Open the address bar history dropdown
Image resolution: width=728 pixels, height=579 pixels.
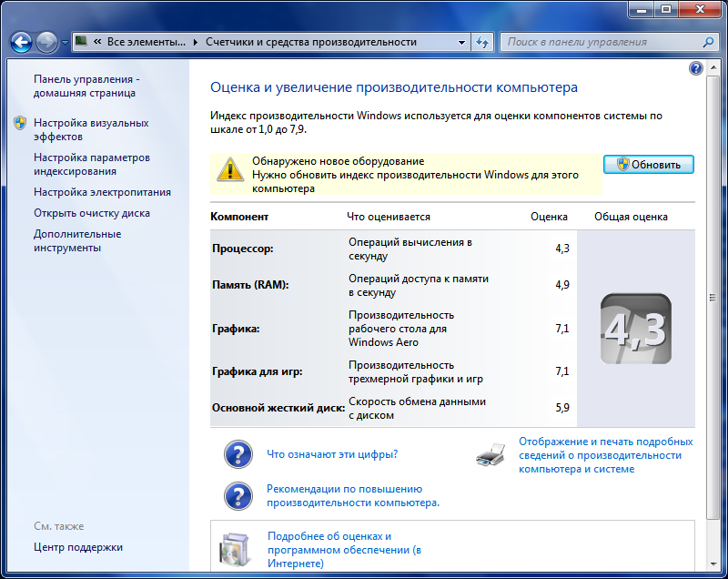pos(461,42)
